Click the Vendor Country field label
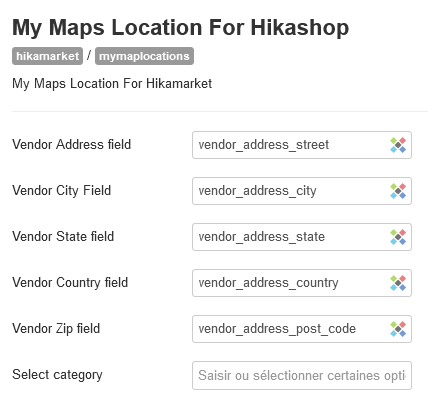Screen dimensions: 428x412 pos(70,283)
